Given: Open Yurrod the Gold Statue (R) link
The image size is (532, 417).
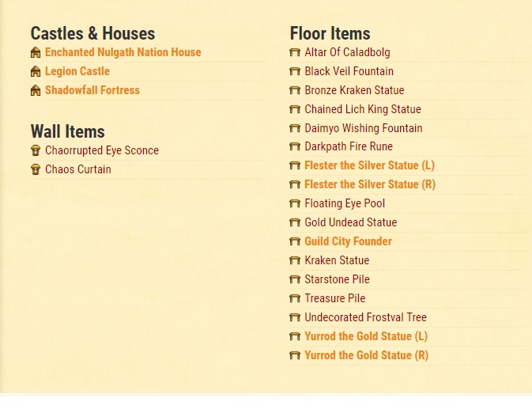Looking at the screenshot, I should 367,355.
